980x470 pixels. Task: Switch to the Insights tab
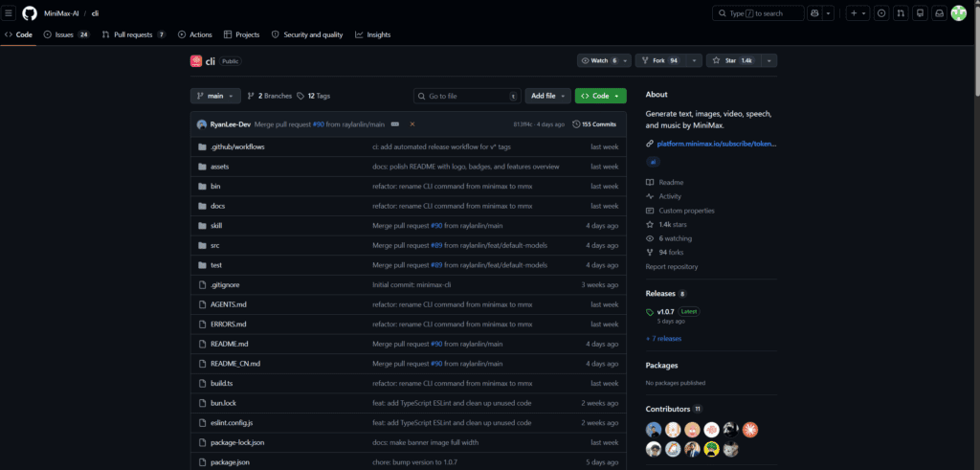pyautogui.click(x=372, y=35)
